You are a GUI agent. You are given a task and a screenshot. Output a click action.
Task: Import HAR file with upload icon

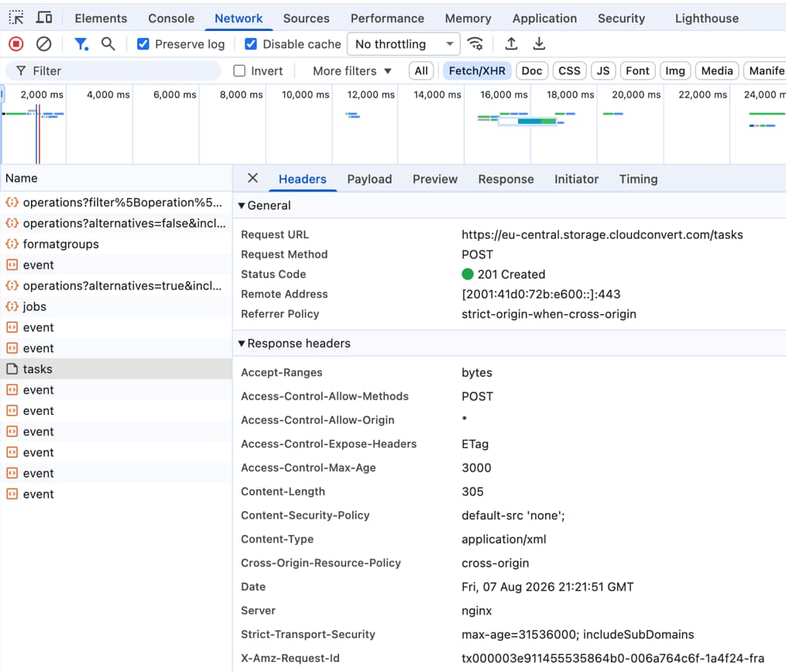pos(511,44)
